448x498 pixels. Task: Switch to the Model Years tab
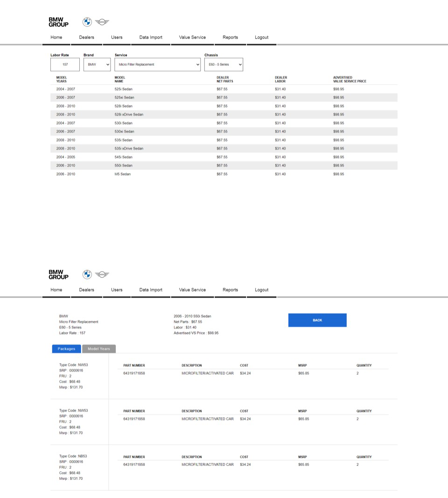(x=99, y=349)
